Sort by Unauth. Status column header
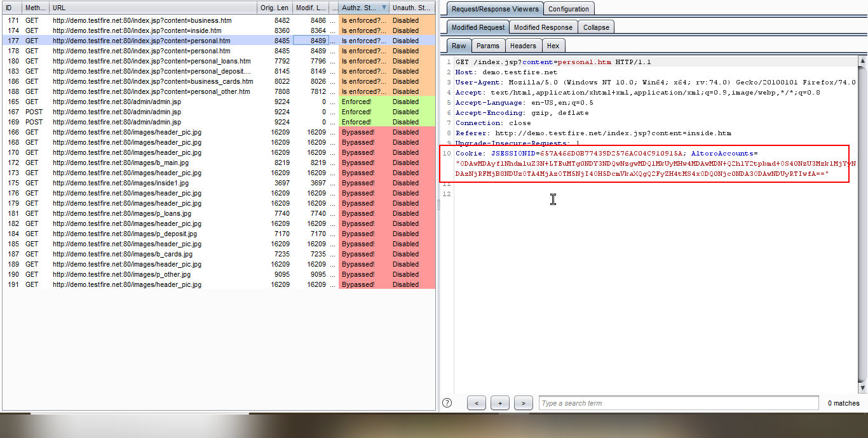868x438 pixels. [x=412, y=8]
